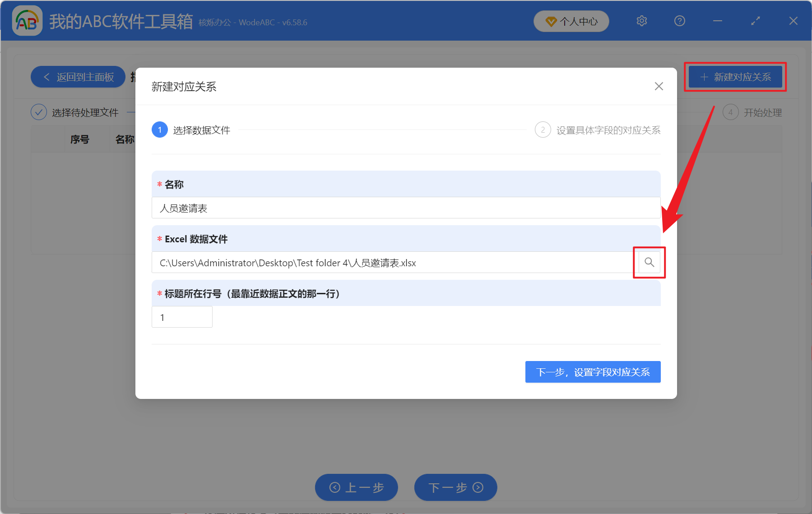812x514 pixels.
Task: Close the 新建对应关系 dialog
Action: click(659, 86)
